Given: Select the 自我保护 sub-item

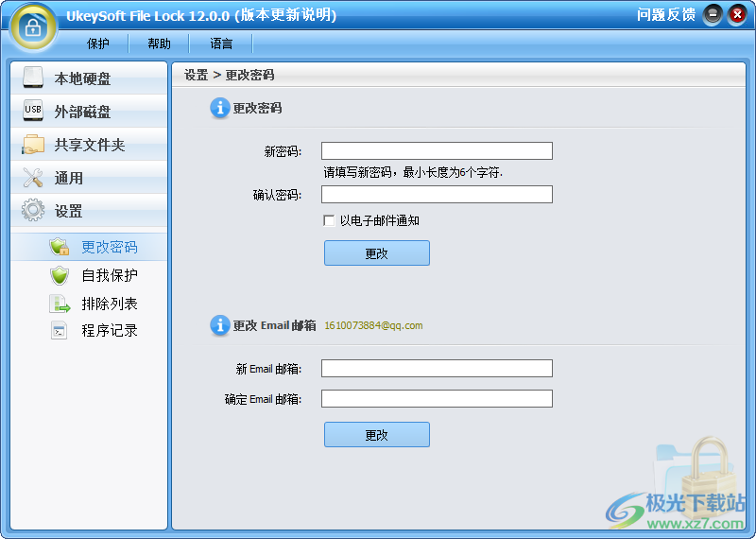Looking at the screenshot, I should click(x=110, y=275).
